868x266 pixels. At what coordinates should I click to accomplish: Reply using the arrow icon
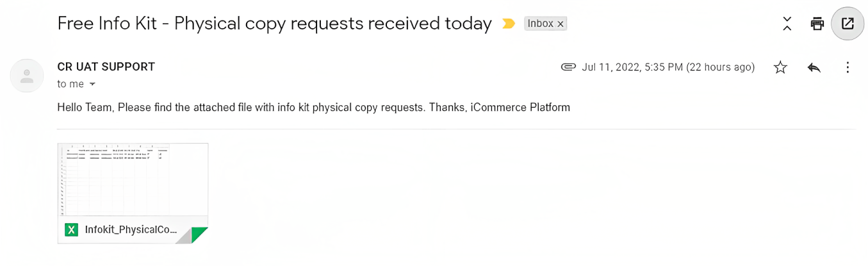[814, 67]
